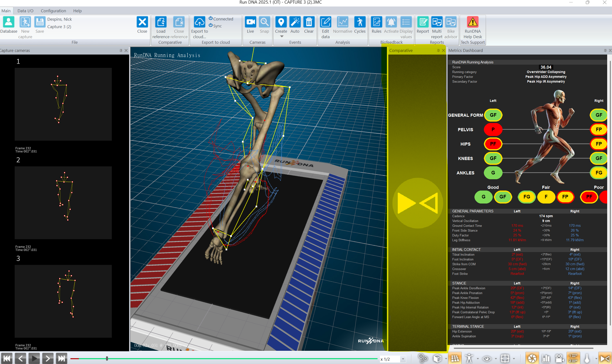Screen dimensions: 612x364
Task: Select camera 3 thumbnail view
Action: pos(63,301)
